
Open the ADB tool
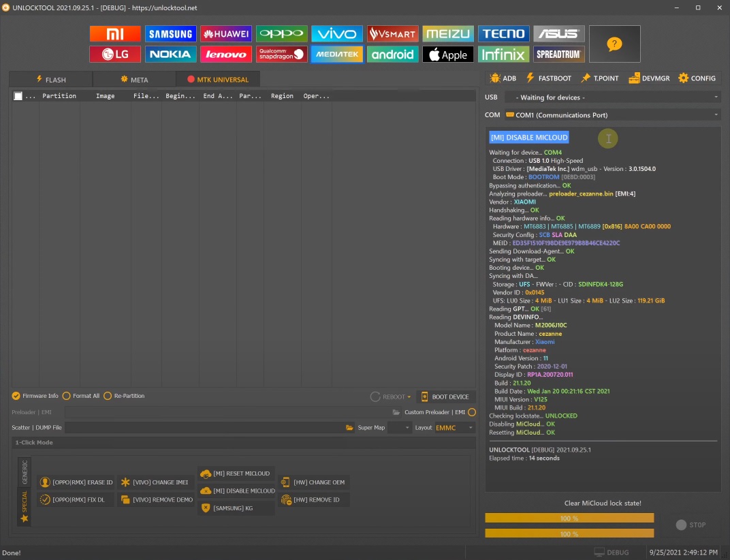[x=503, y=78]
